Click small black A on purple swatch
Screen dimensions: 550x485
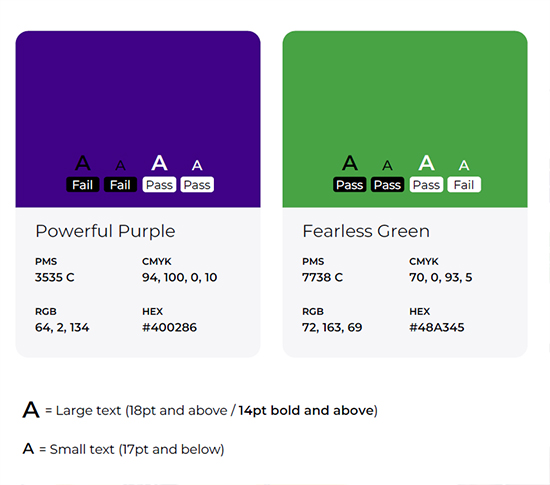pos(120,166)
